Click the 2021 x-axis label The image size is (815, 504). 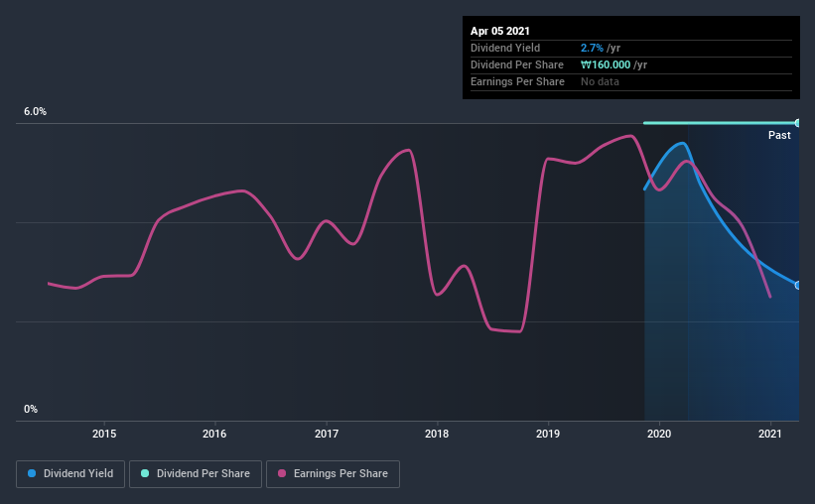[x=769, y=434]
